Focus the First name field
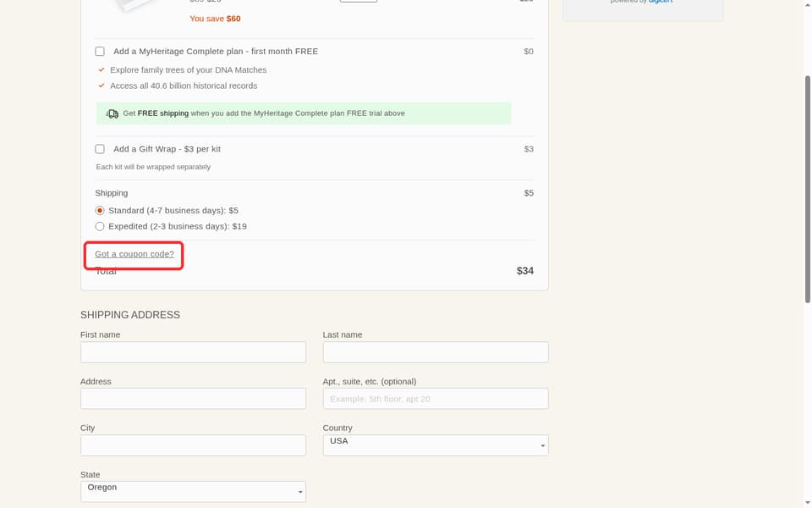The image size is (812, 508). tap(193, 352)
